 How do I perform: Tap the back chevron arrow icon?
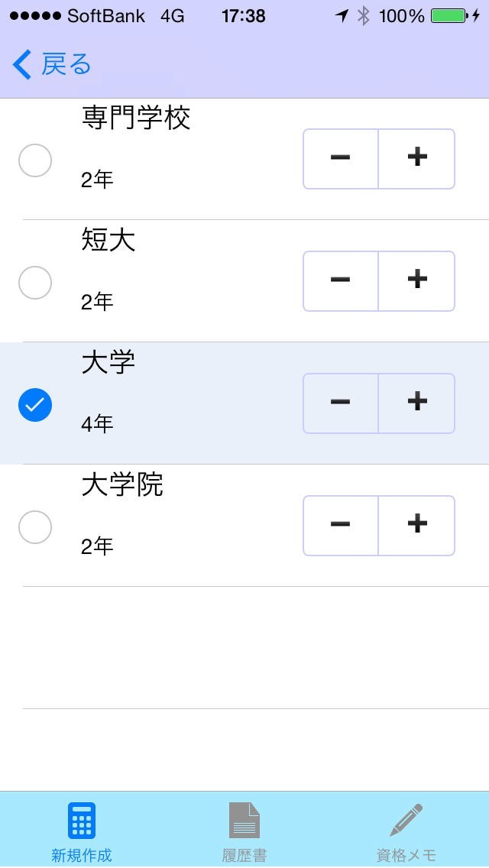click(x=23, y=65)
